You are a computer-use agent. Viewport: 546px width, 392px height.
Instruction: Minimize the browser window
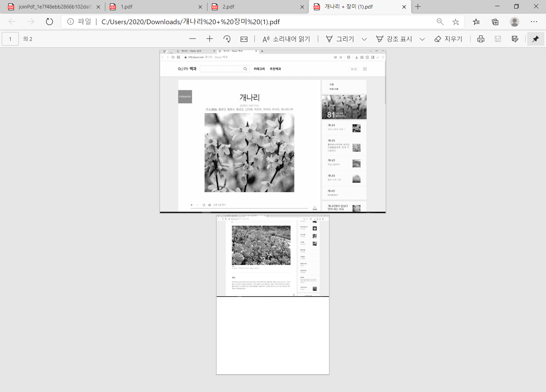(x=498, y=6)
